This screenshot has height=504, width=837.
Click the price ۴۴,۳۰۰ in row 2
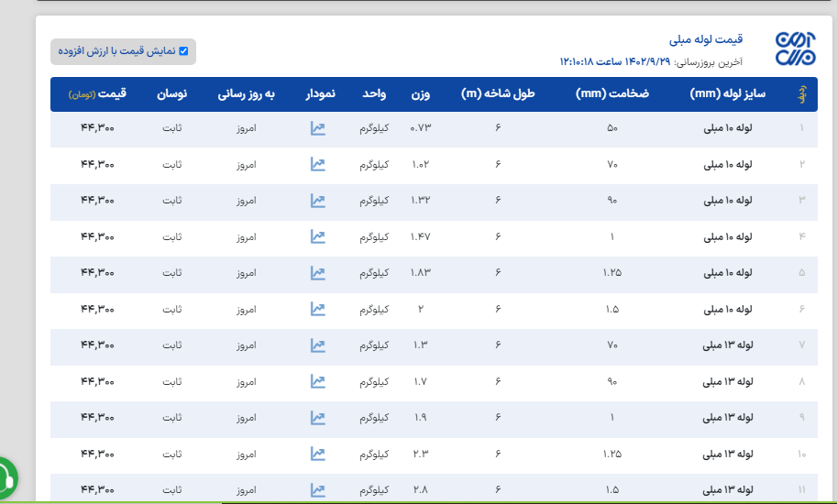coord(97,164)
